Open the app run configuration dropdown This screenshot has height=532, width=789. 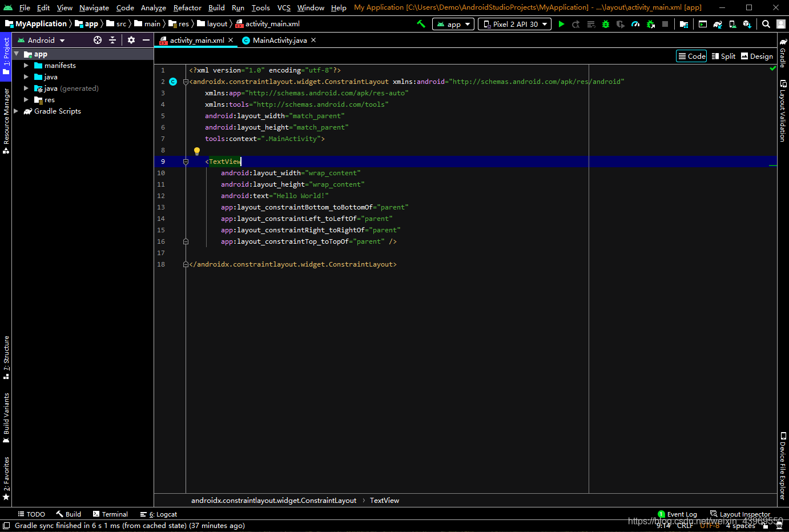pyautogui.click(x=453, y=24)
